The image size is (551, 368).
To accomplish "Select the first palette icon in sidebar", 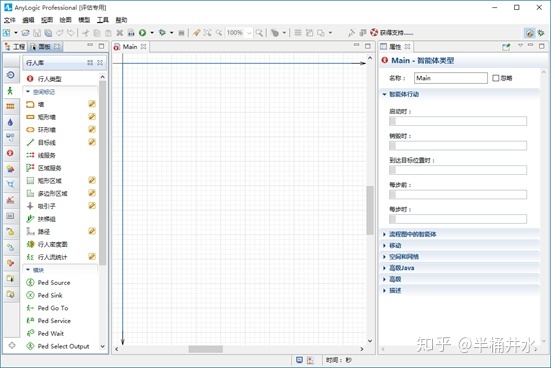I will (10, 75).
